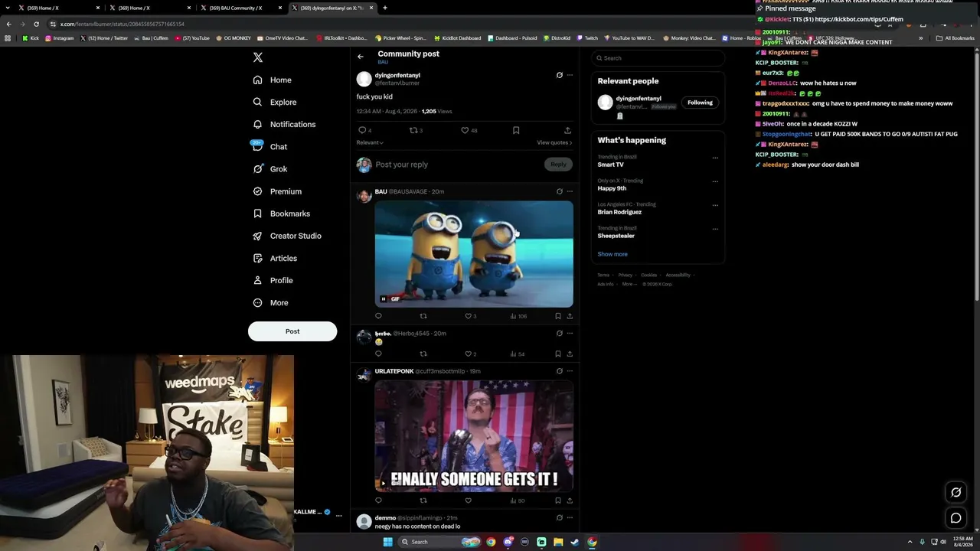This screenshot has height=551, width=980.
Task: Open more options on dyingonfentanyl's post
Action: tap(570, 75)
